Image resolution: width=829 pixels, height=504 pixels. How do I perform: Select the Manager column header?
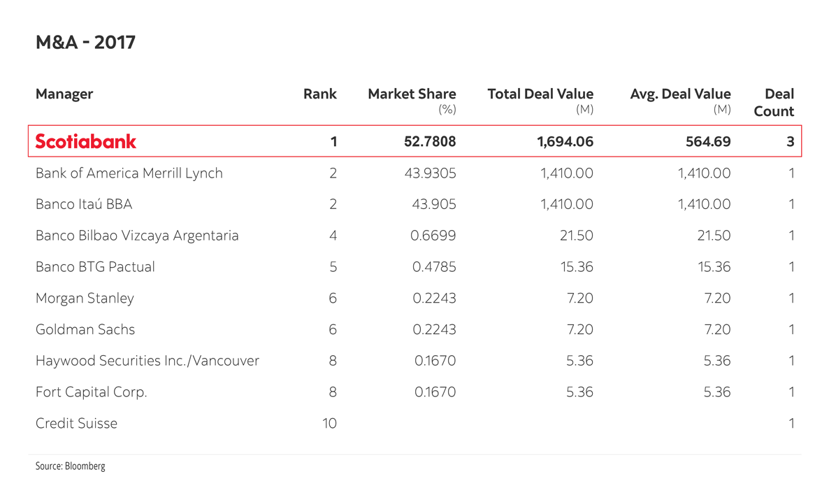64,94
